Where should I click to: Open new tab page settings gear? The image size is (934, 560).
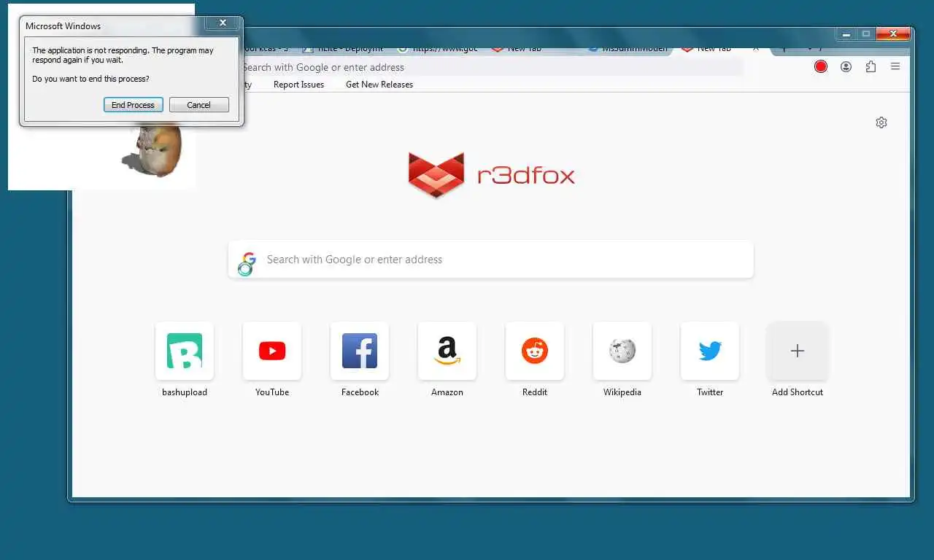coord(881,122)
